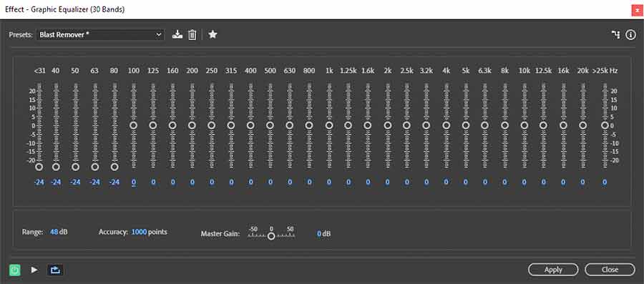Click the 50 Hz band slider knob

pos(75,167)
